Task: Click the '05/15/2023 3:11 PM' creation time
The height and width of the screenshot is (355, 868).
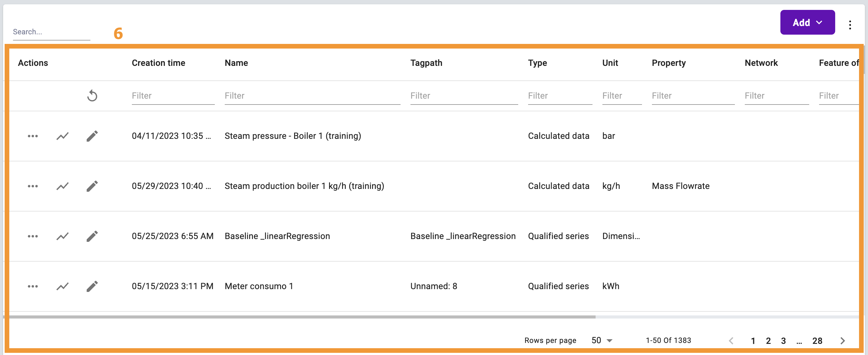Action: [172, 286]
